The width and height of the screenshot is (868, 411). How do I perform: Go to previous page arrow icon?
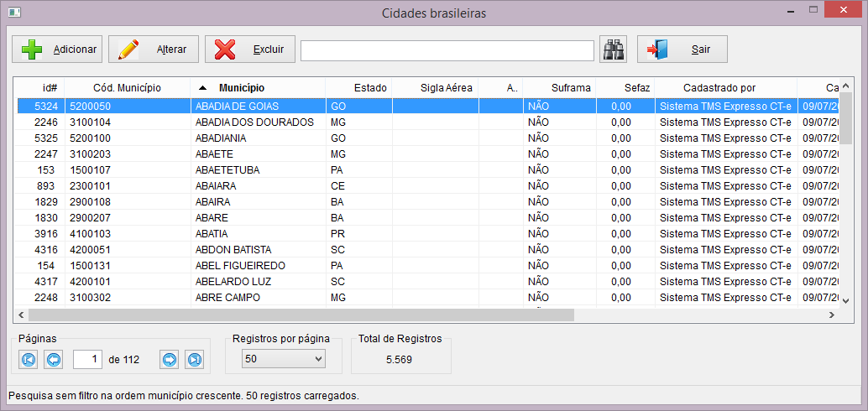point(53,360)
